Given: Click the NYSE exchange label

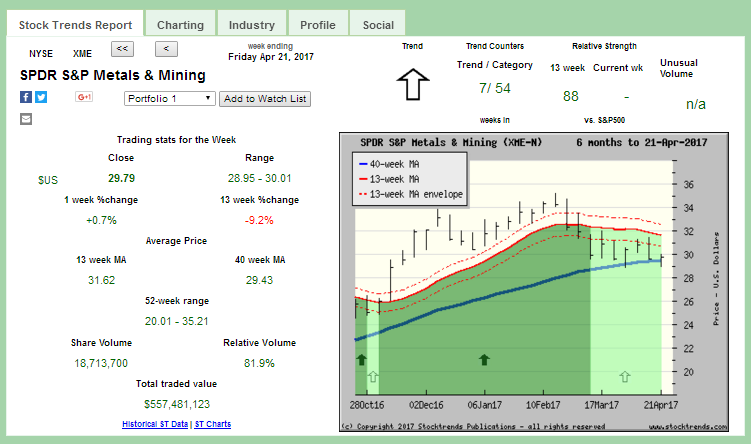Looking at the screenshot, I should coord(41,54).
